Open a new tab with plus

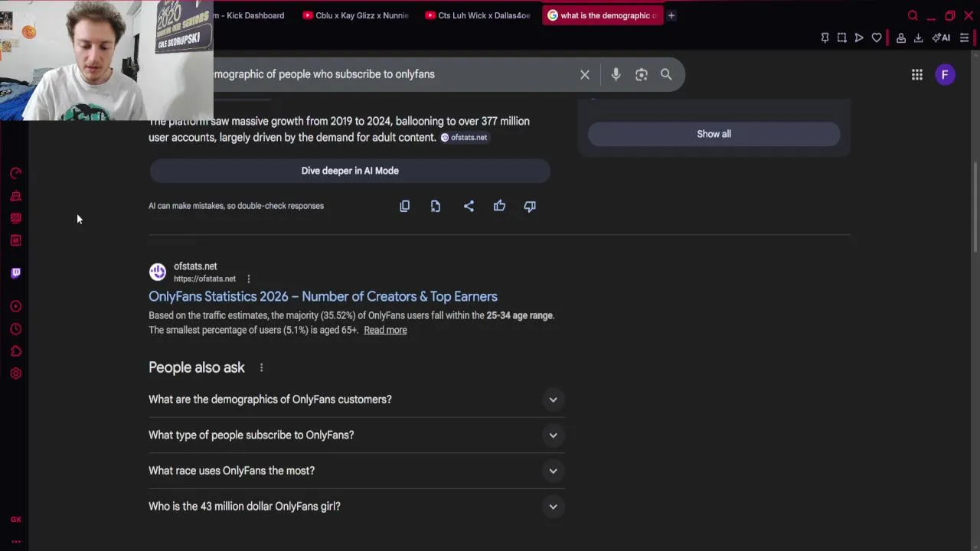coord(671,15)
